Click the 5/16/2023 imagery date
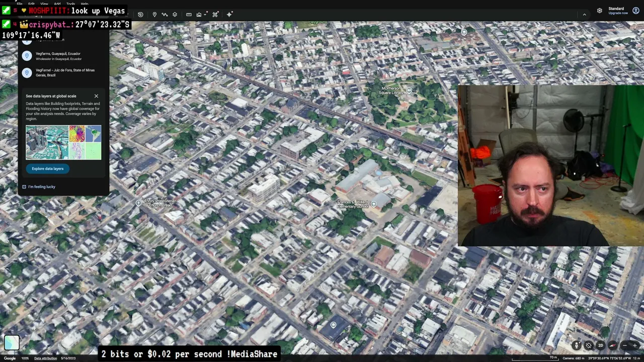The image size is (644, 362). (68, 358)
